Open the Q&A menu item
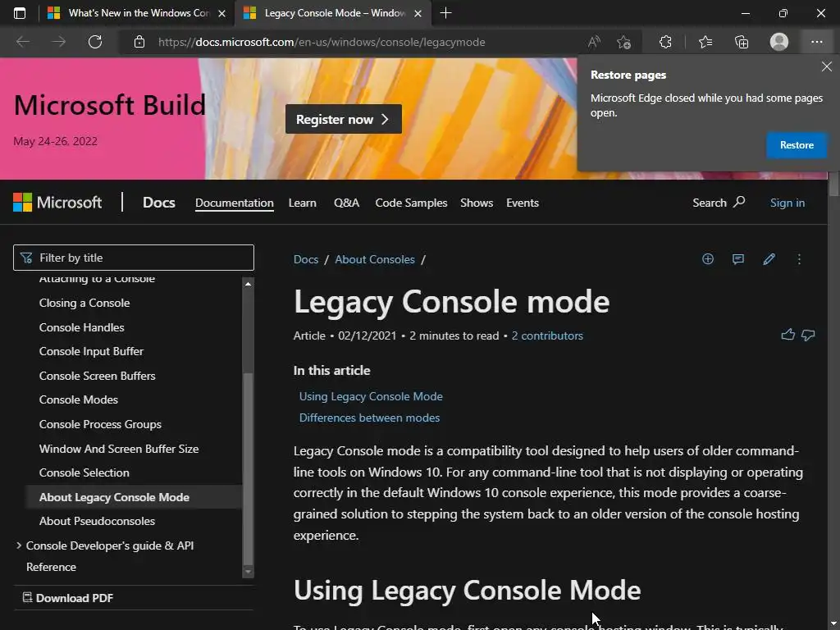The height and width of the screenshot is (630, 840). coord(347,203)
